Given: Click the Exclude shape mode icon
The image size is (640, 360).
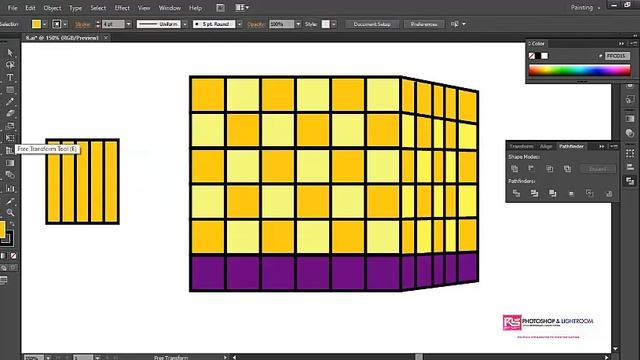Looking at the screenshot, I should tap(567, 169).
